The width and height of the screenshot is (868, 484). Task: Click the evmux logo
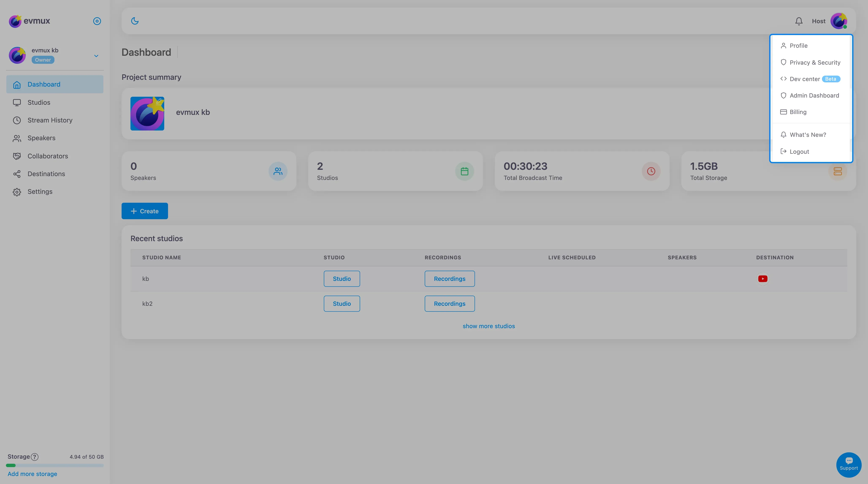coord(29,21)
